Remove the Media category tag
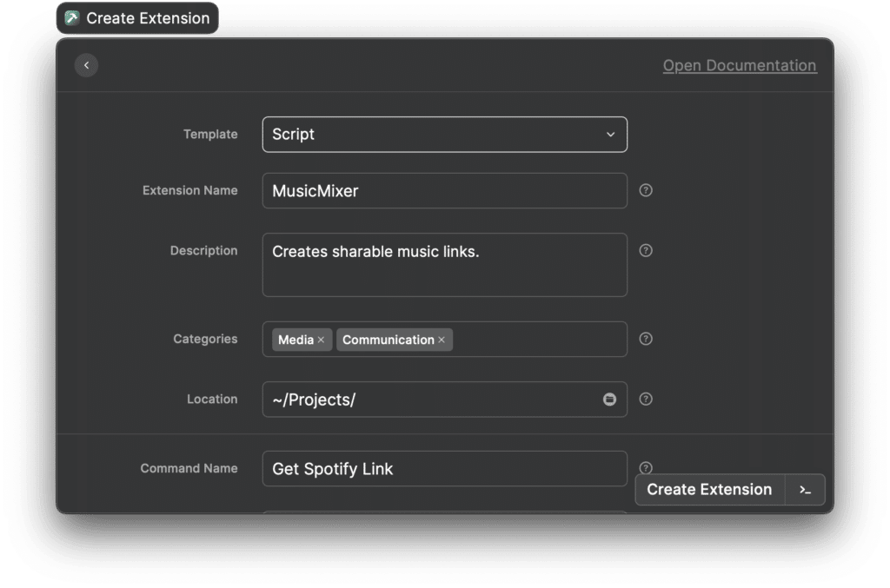This screenshot has width=890, height=588. click(320, 340)
